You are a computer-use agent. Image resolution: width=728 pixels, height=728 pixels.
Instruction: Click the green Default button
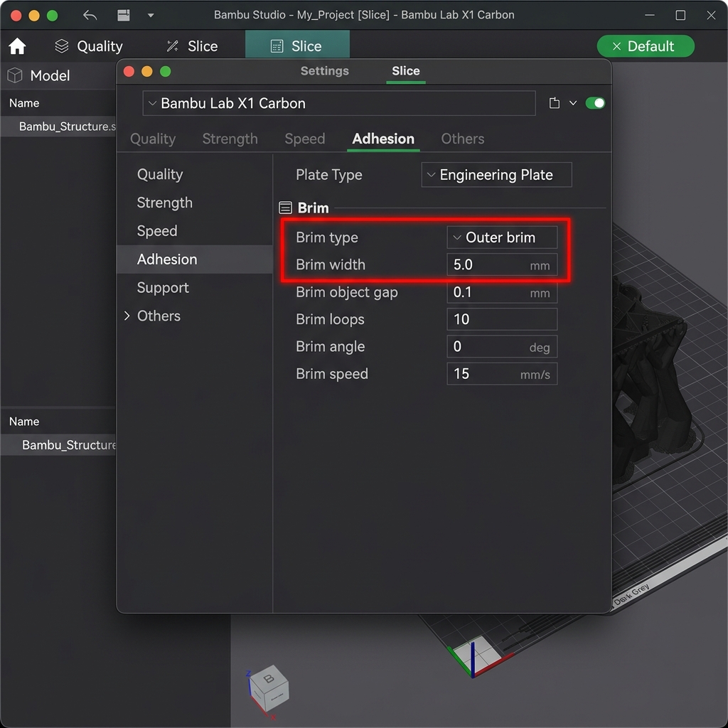[x=646, y=46]
